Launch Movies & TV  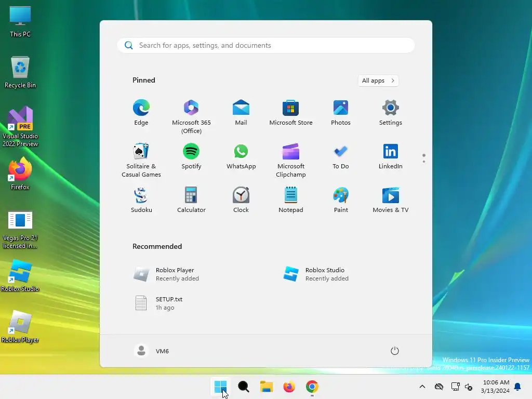pos(391,200)
